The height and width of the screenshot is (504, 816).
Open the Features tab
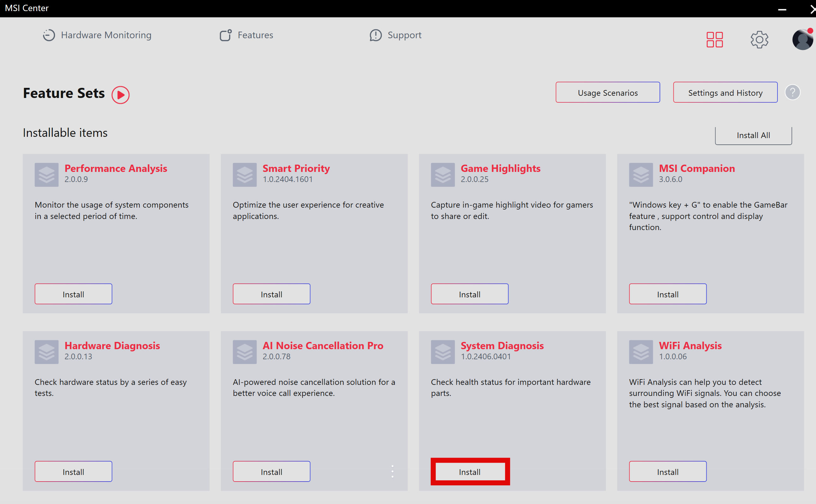click(246, 35)
